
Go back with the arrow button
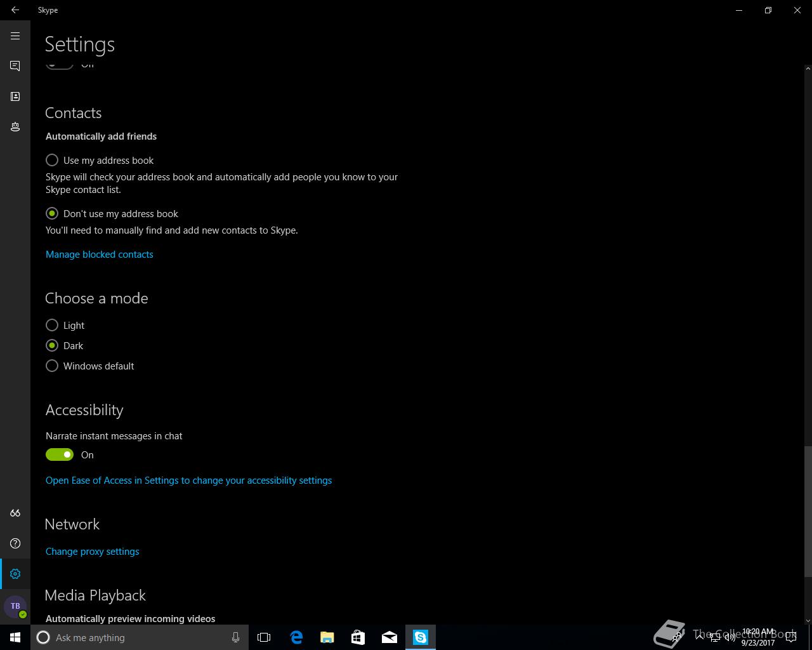click(x=15, y=10)
